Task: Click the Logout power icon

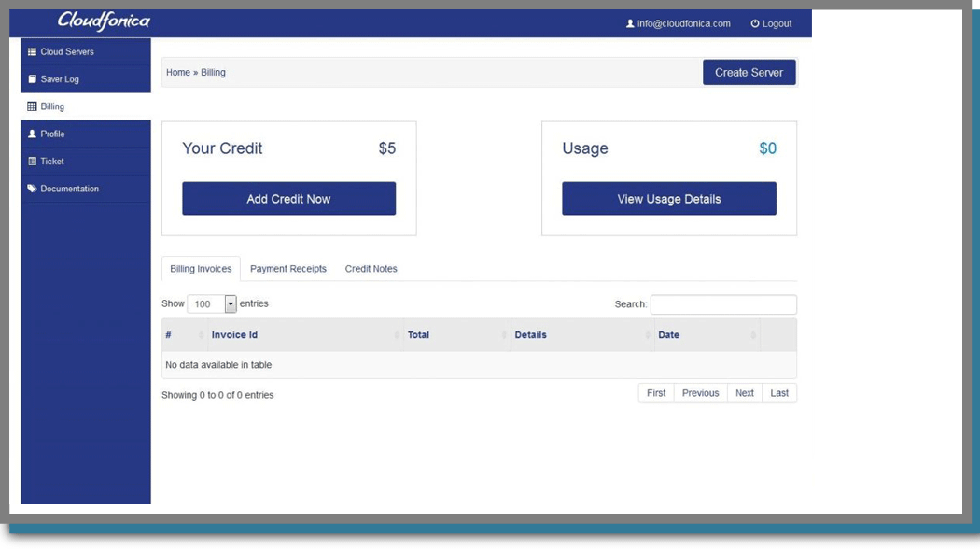Action: click(755, 23)
